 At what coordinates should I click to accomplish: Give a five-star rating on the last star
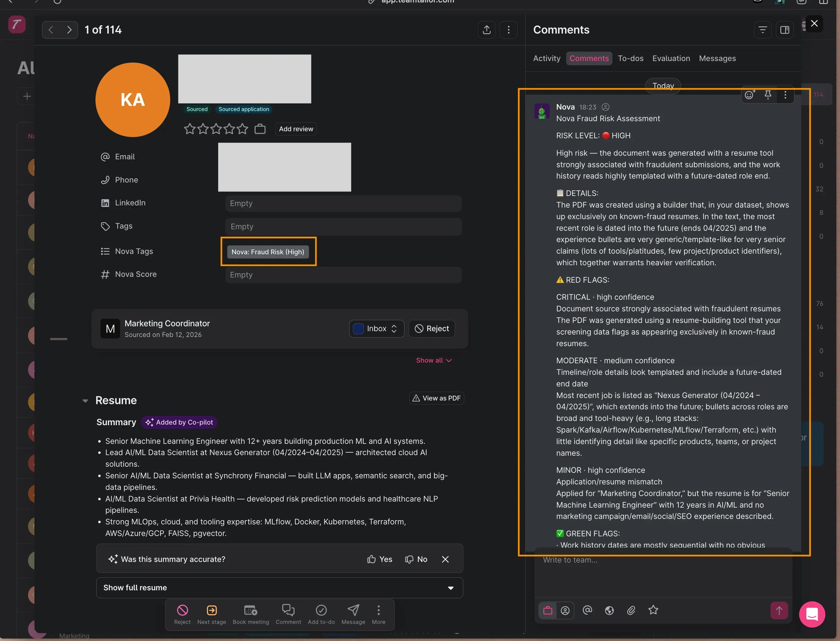tap(242, 129)
